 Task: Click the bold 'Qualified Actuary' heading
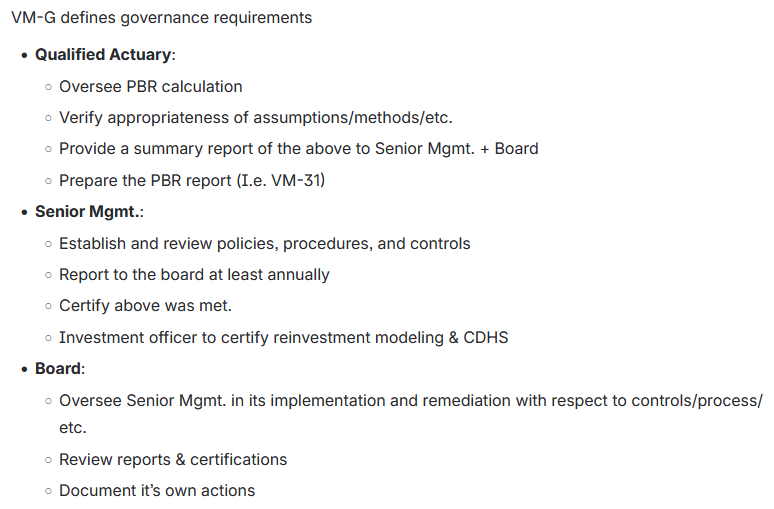(x=104, y=54)
